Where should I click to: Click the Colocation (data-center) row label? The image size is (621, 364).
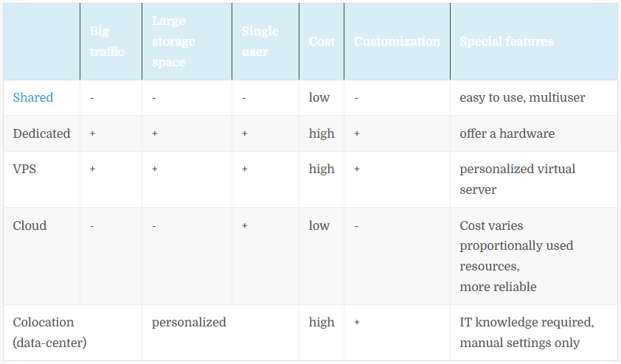pyautogui.click(x=49, y=332)
